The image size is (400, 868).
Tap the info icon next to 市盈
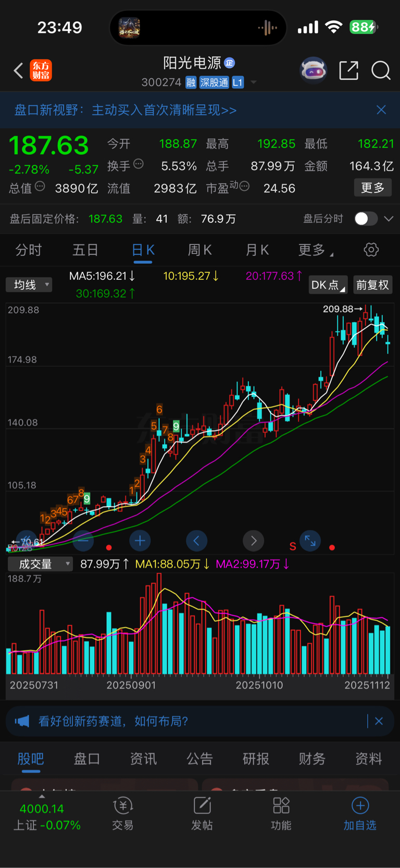(244, 186)
